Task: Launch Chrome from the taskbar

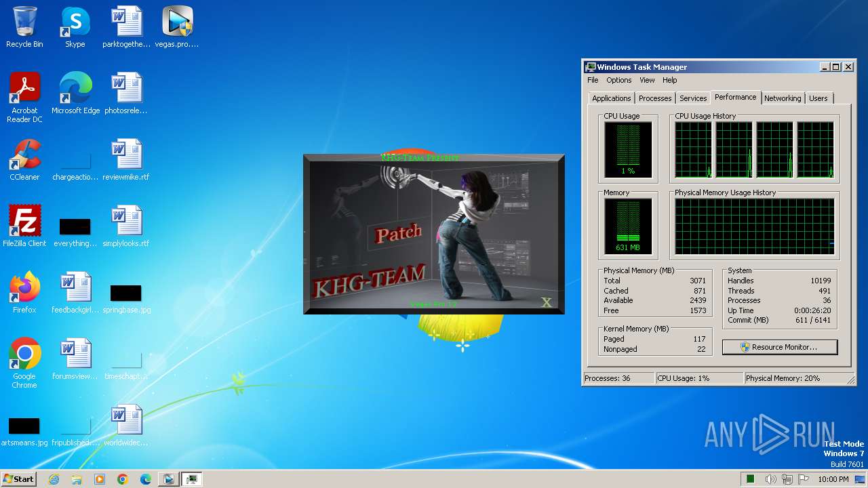Action: click(123, 479)
